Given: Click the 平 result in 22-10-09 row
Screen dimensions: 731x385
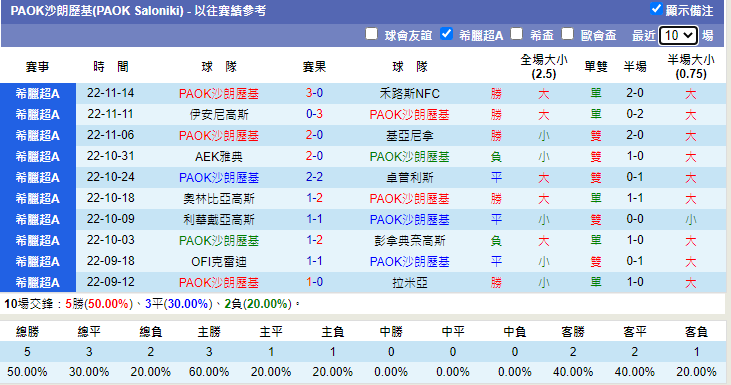Looking at the screenshot, I should click(496, 220).
